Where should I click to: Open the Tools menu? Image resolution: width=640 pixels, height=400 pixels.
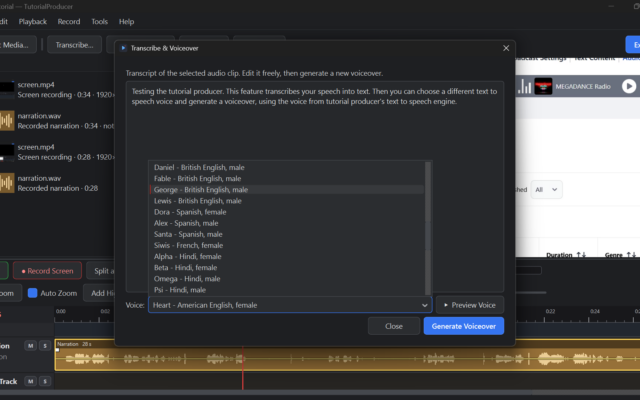point(100,22)
